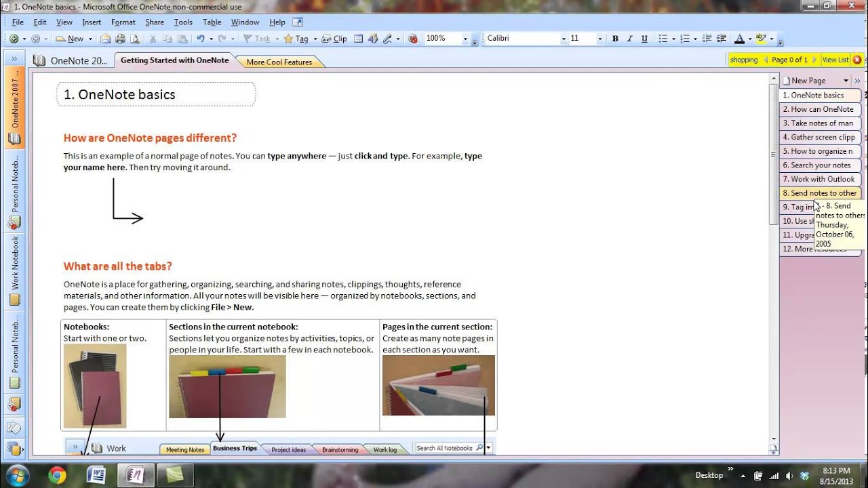The image size is (868, 488).
Task: Open the File menu
Action: (x=18, y=22)
